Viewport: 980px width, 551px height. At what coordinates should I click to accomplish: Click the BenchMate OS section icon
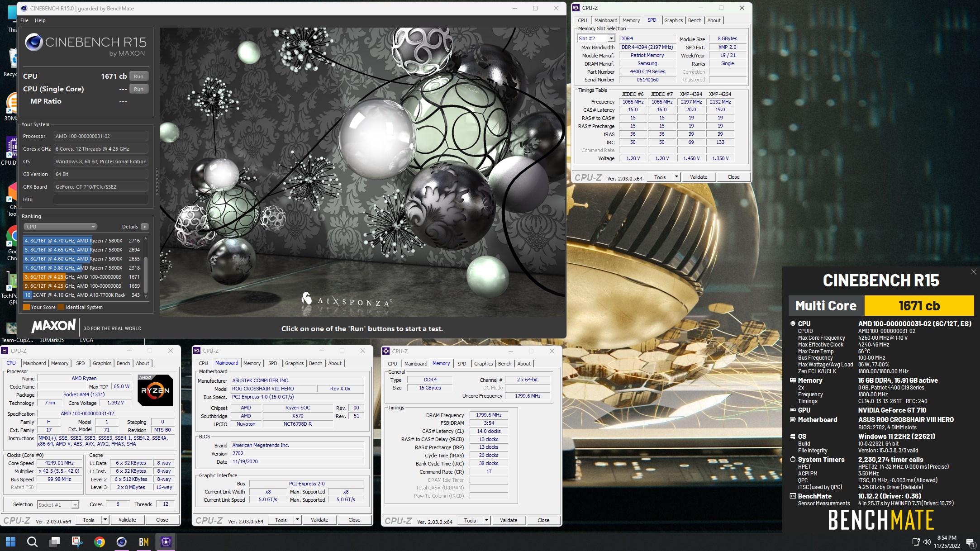tap(793, 437)
